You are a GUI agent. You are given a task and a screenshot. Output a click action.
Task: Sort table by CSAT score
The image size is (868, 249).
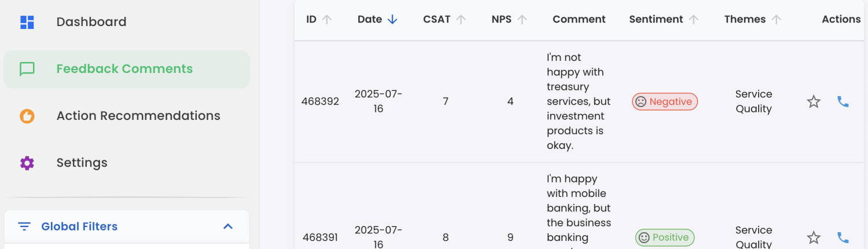point(461,20)
